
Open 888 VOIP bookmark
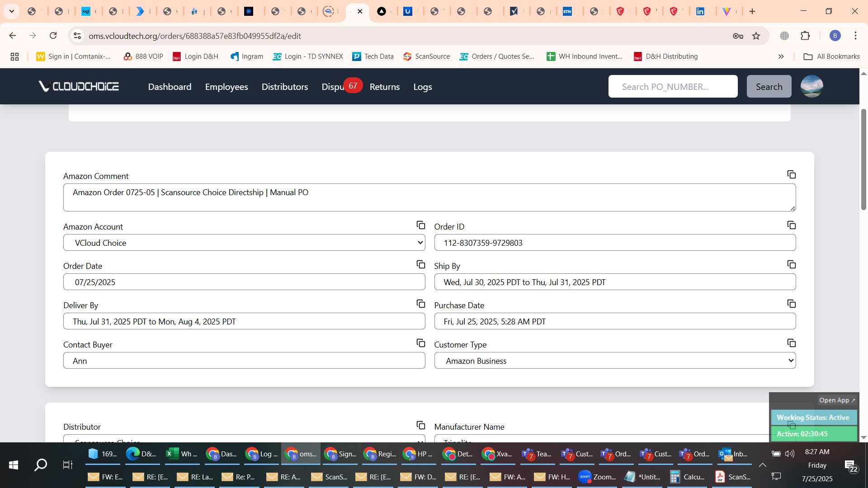pyautogui.click(x=143, y=56)
